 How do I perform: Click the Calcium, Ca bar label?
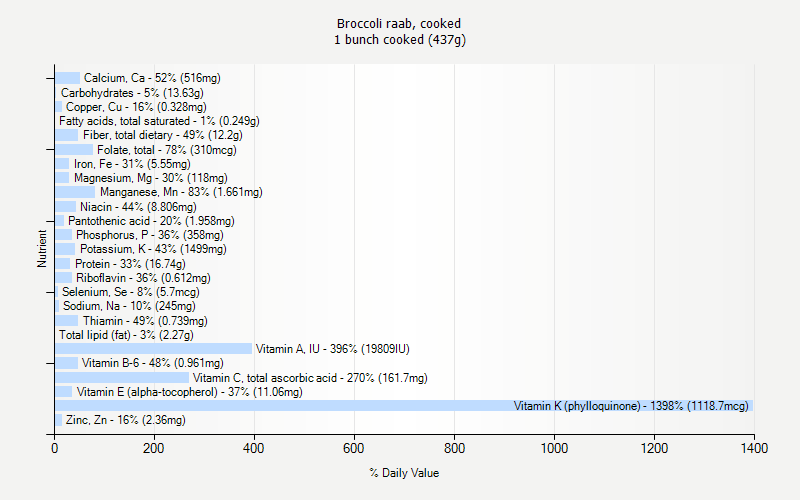(152, 78)
